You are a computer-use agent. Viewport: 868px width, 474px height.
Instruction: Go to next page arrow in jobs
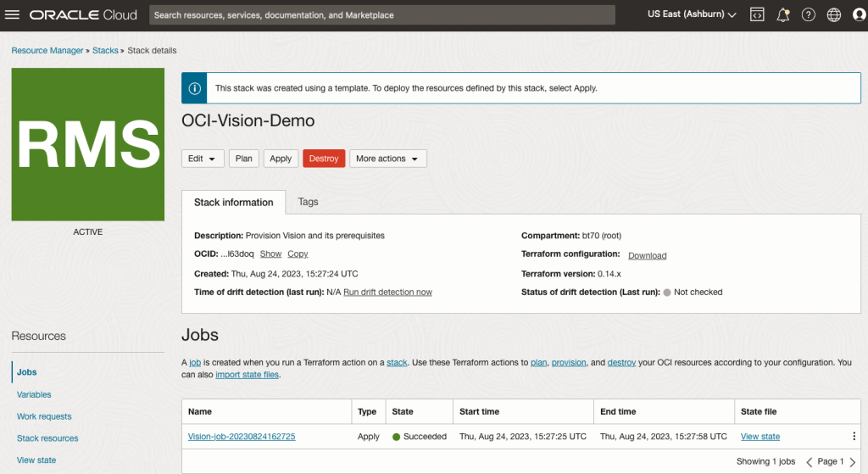(853, 462)
